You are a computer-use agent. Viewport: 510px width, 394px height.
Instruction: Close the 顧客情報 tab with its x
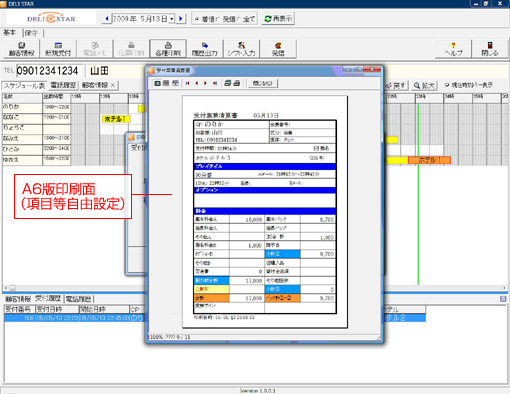(x=113, y=86)
